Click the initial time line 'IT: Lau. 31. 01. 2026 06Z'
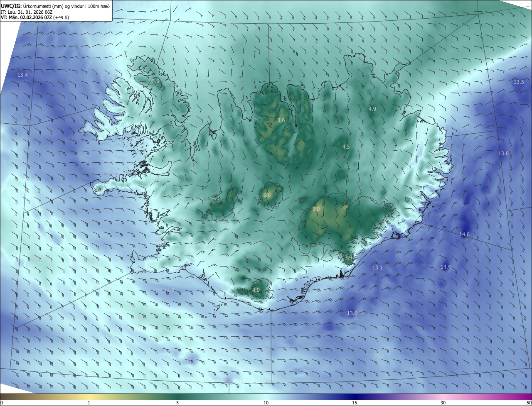This screenshot has width=532, height=406. (x=26, y=12)
